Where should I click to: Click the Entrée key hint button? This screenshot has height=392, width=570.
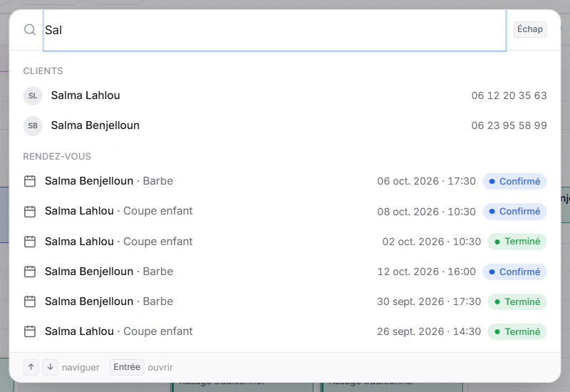point(127,367)
